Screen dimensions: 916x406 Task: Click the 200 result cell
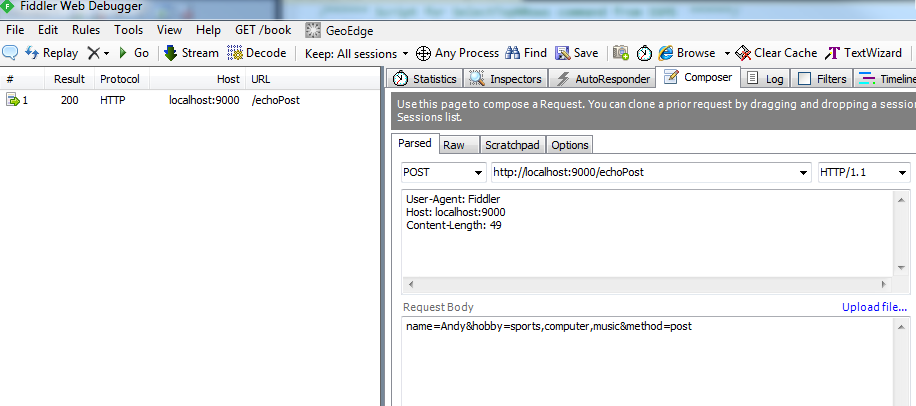70,100
